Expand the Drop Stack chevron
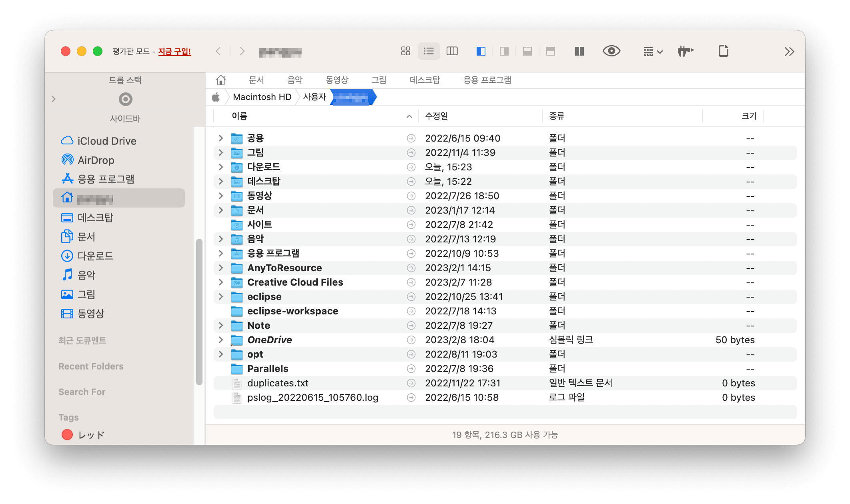 point(54,99)
